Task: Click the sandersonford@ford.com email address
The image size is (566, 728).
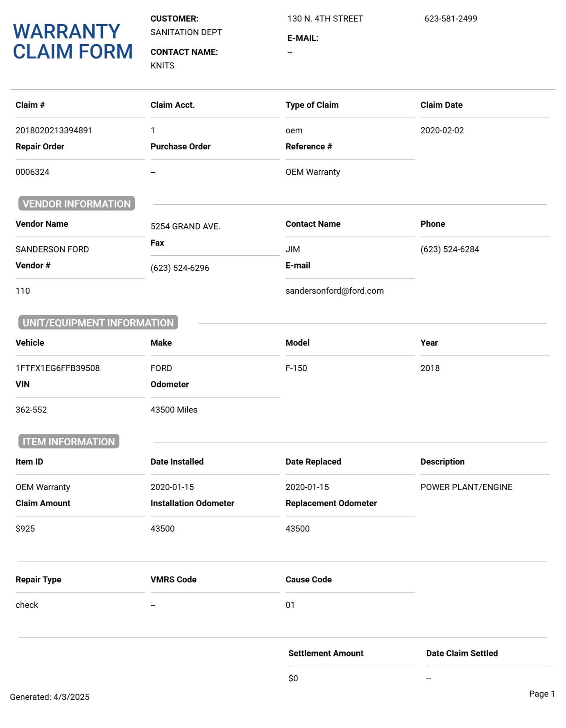Action: point(334,291)
